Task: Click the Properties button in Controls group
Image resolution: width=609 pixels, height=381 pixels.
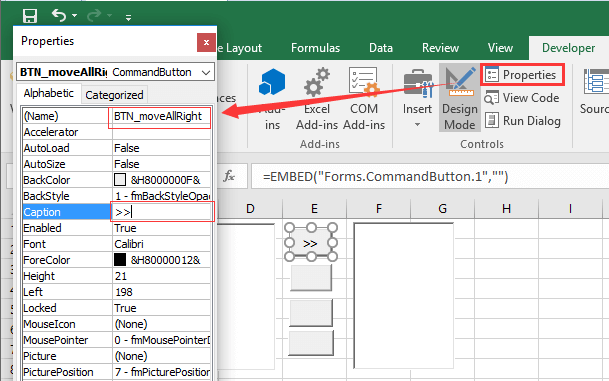Action: (x=522, y=75)
